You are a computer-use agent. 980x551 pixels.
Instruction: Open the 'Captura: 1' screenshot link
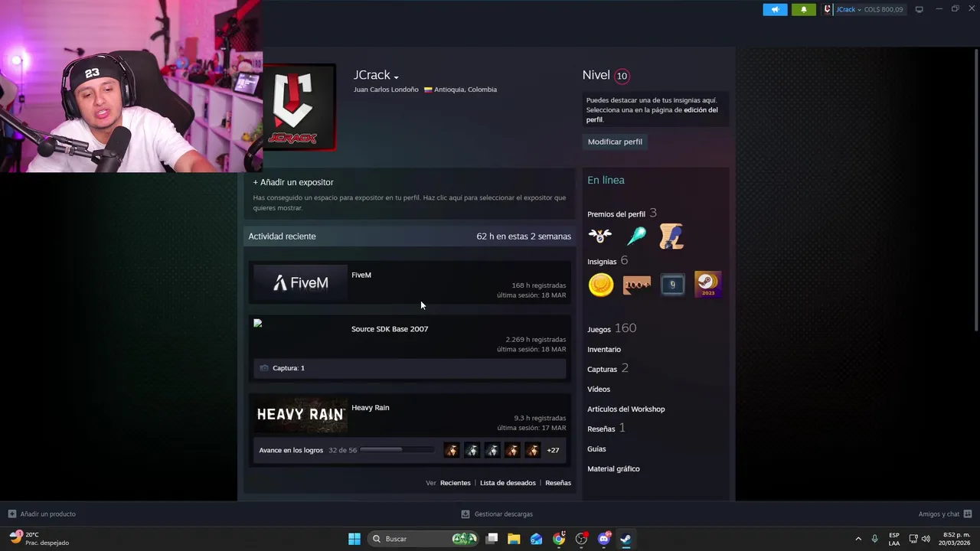[x=289, y=368]
